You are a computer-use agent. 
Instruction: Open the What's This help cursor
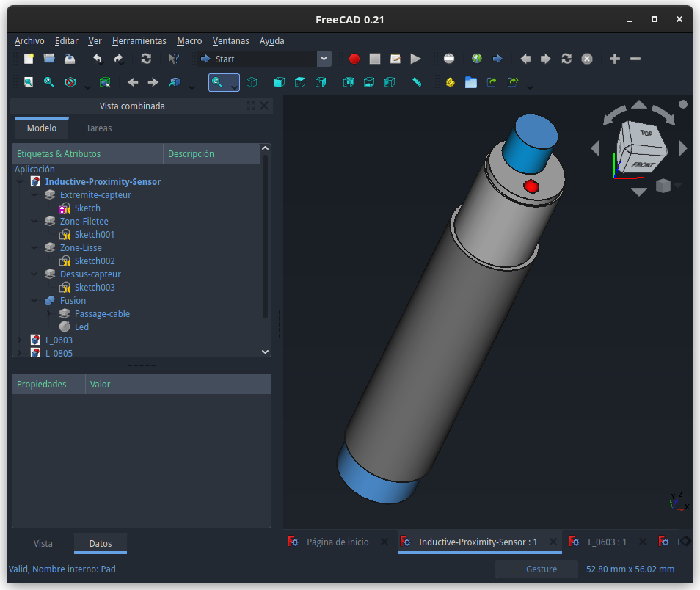[x=173, y=59]
